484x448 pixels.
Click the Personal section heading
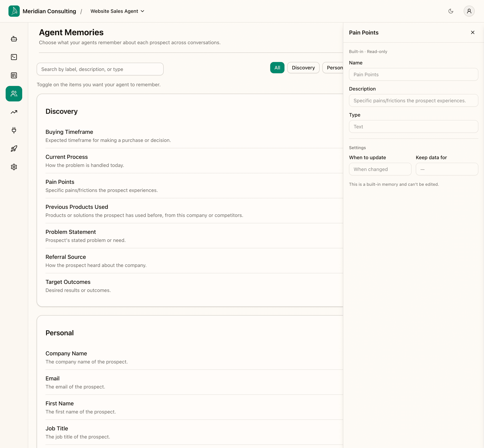point(60,333)
